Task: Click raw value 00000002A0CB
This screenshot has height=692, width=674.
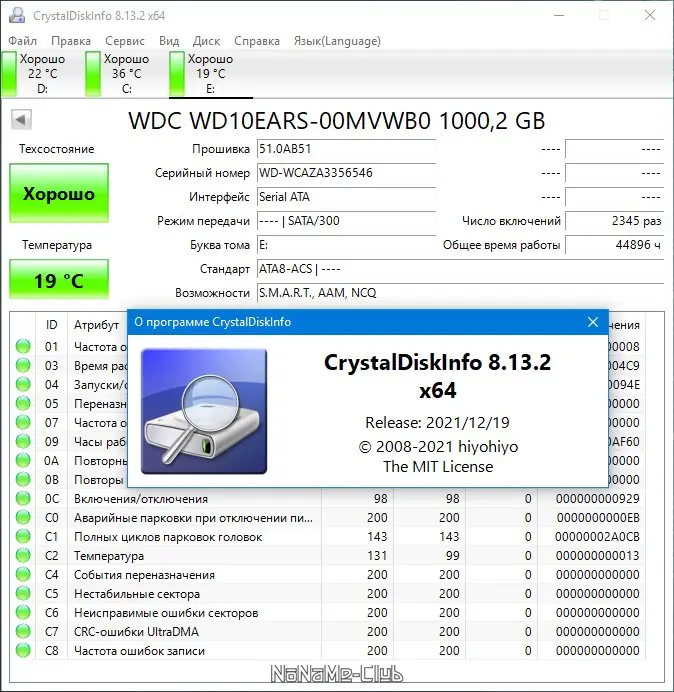Action: point(597,537)
